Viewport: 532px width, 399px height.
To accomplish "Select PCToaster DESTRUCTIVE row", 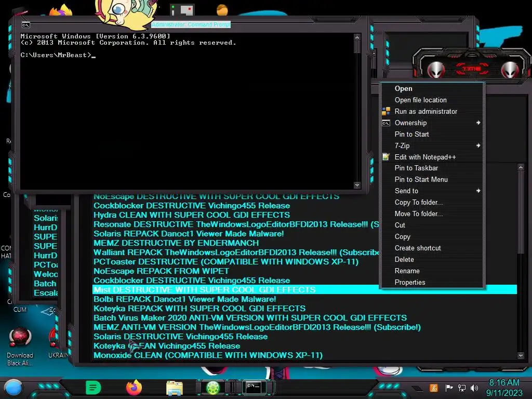I will coord(226,262).
